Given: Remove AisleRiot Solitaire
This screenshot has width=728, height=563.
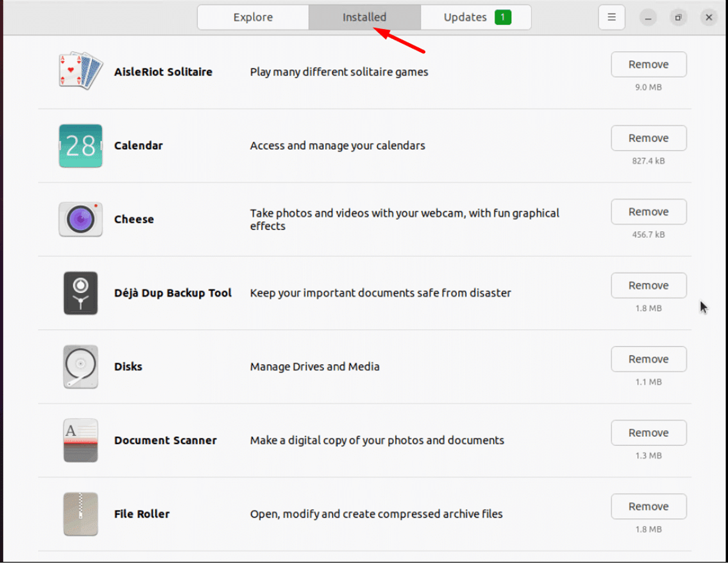Looking at the screenshot, I should (x=649, y=64).
